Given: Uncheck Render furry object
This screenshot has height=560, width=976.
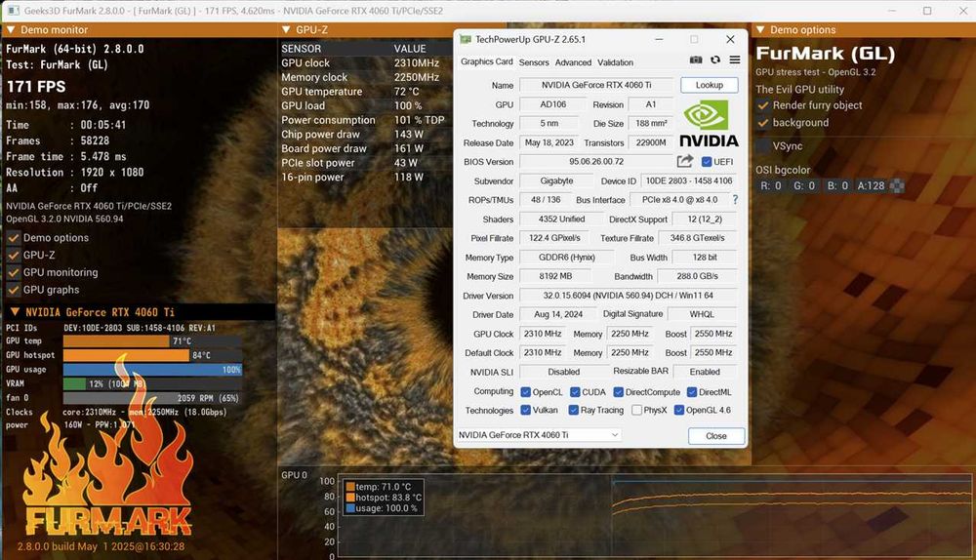Looking at the screenshot, I should 763,105.
